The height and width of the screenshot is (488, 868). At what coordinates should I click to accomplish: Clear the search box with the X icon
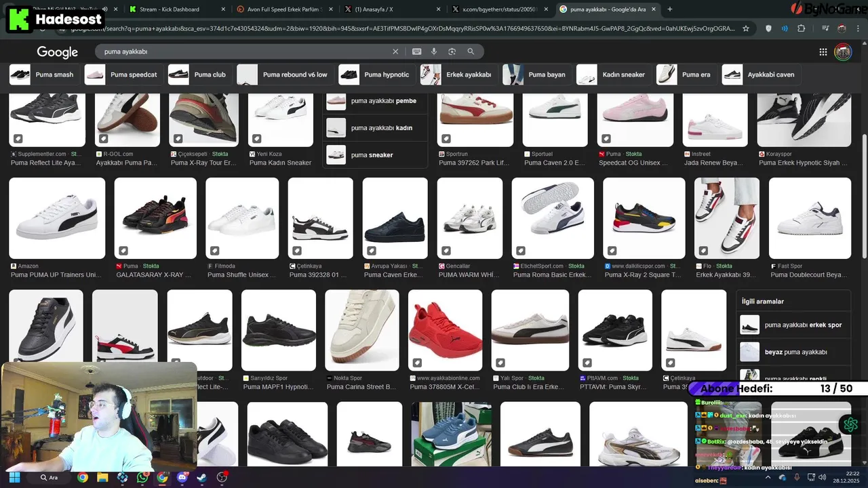tap(396, 52)
